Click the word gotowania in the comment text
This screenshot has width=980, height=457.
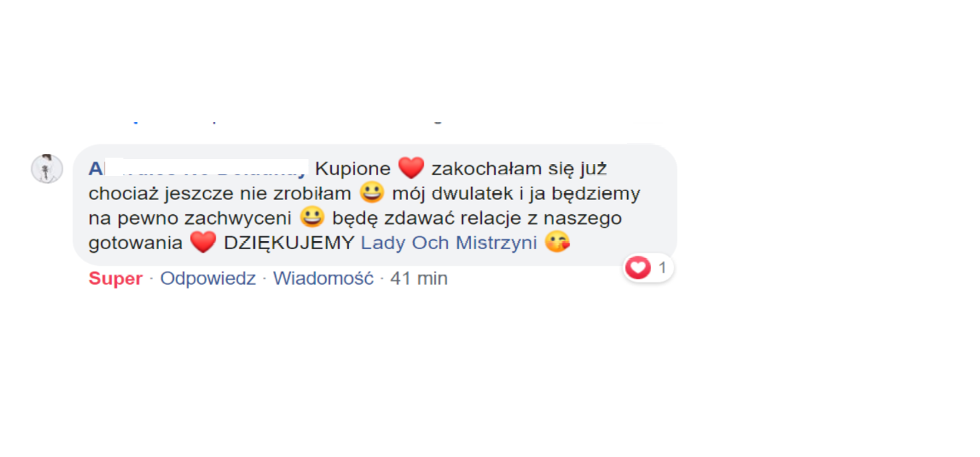coord(136,243)
